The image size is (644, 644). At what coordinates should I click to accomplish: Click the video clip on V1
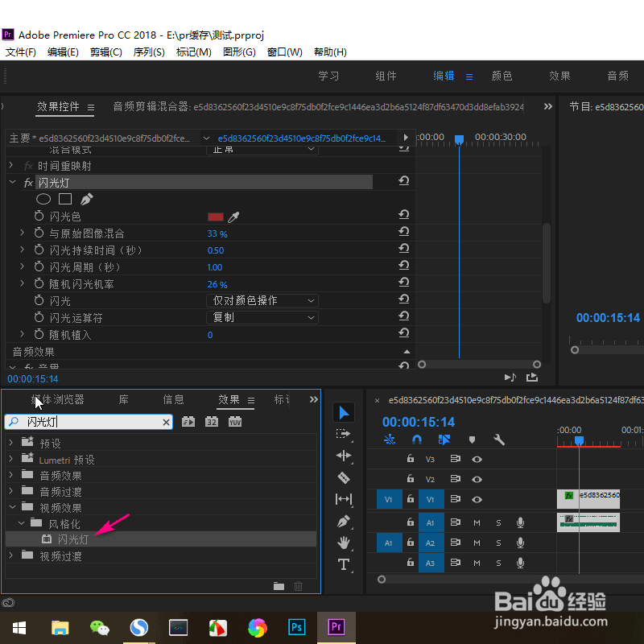point(588,499)
